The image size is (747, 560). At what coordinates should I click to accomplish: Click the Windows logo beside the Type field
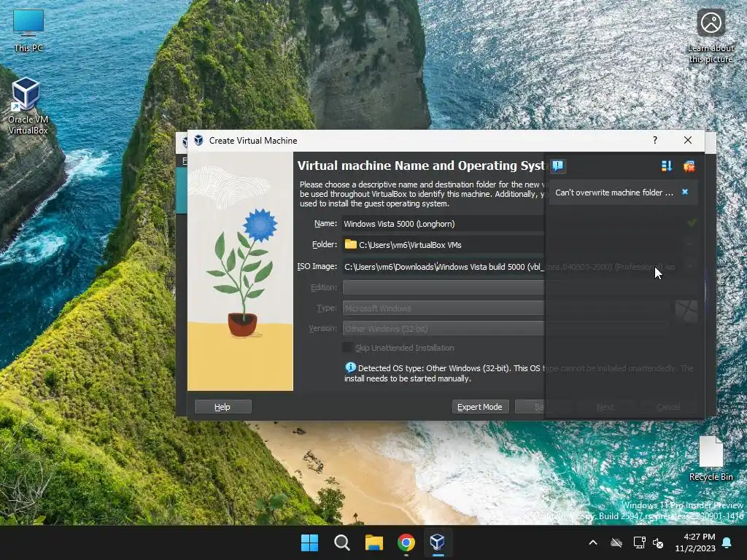pos(686,311)
